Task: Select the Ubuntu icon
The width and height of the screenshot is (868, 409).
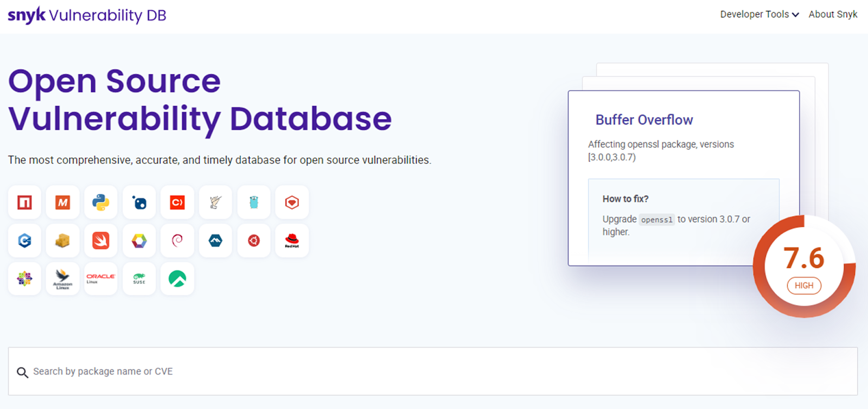Action: tap(254, 240)
